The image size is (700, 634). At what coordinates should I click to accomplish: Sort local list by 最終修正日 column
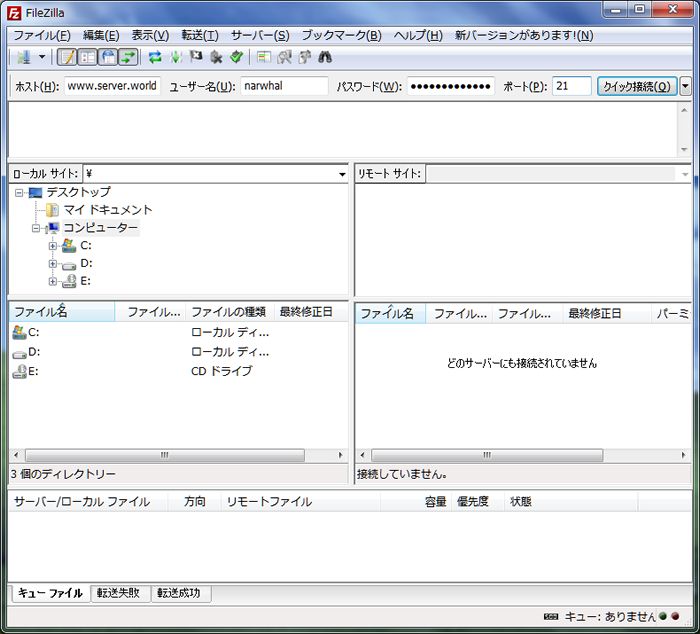[311, 312]
